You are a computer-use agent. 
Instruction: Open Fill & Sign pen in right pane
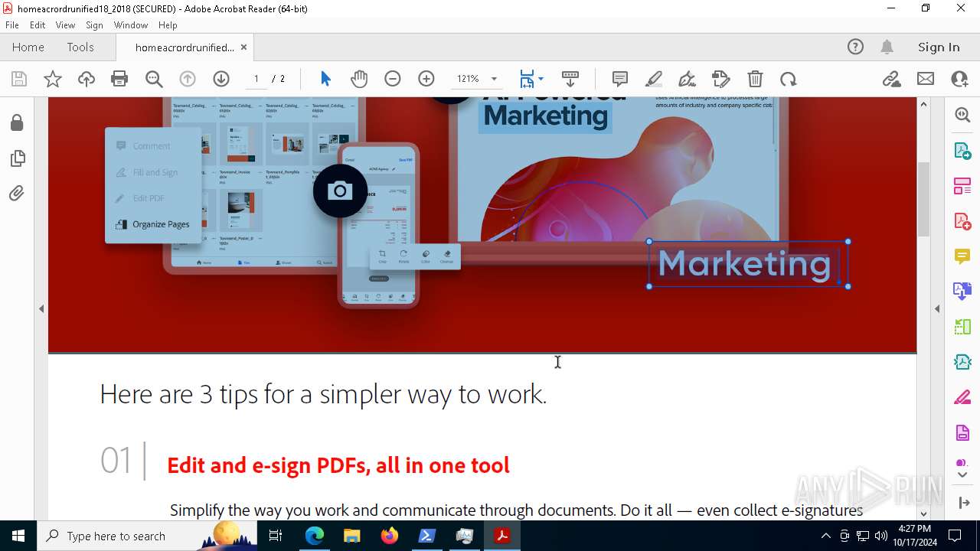(962, 397)
